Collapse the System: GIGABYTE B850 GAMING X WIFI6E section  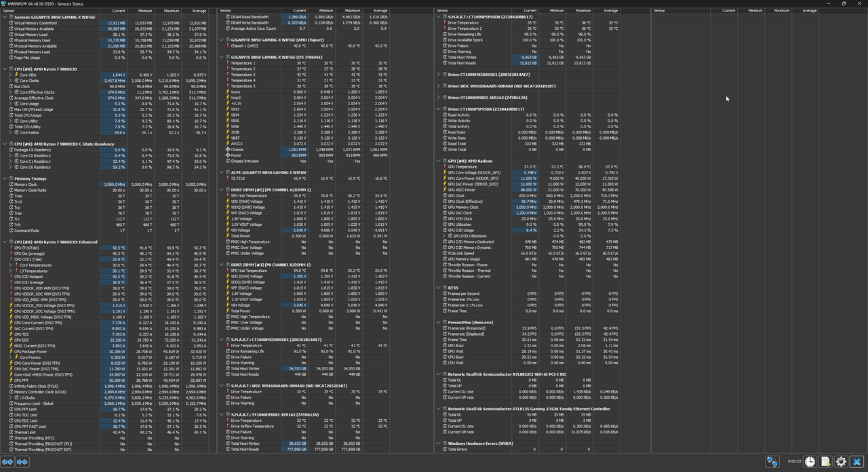5,17
